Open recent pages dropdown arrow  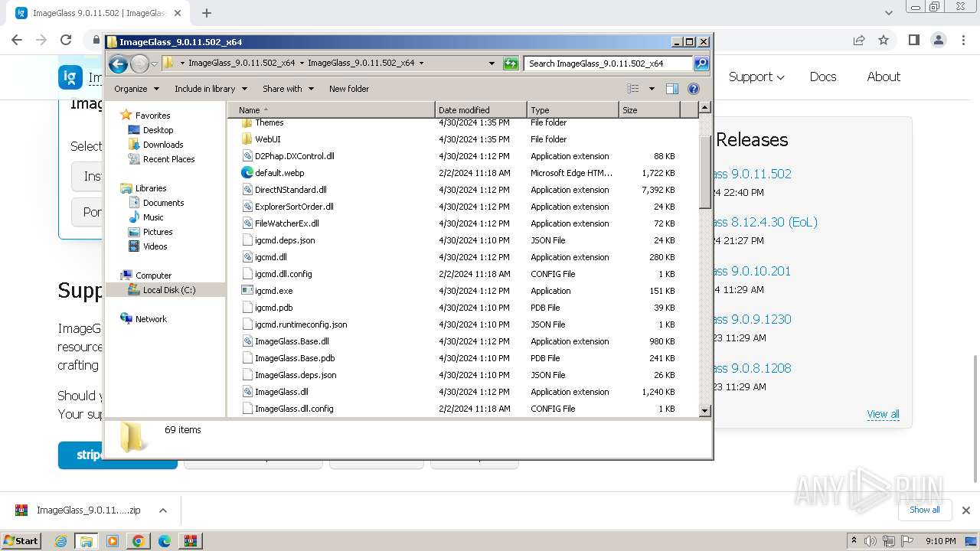tap(154, 64)
